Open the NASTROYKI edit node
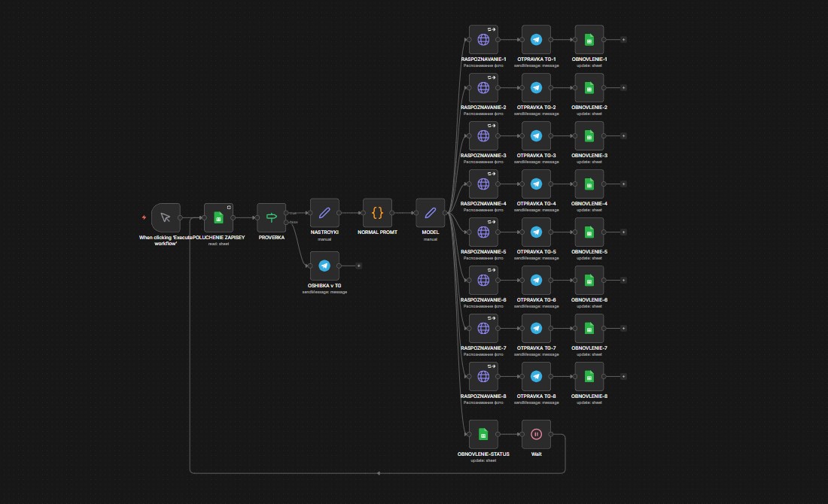Screen dimensions: 828x504 (324, 213)
